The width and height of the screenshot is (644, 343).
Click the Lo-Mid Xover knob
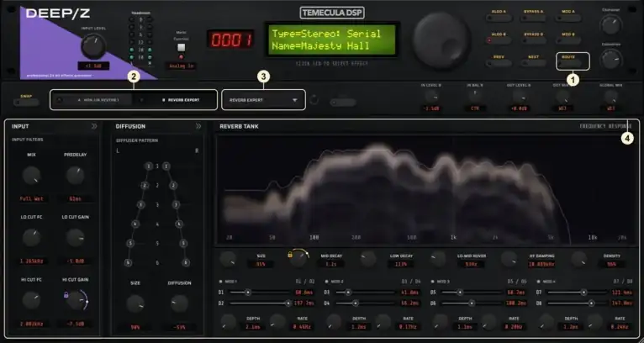[438, 259]
